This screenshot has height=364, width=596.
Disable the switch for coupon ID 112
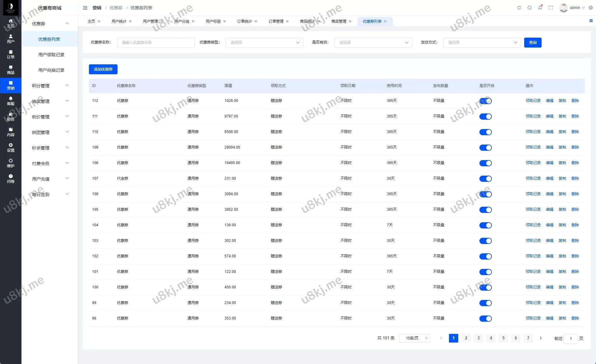tap(485, 101)
